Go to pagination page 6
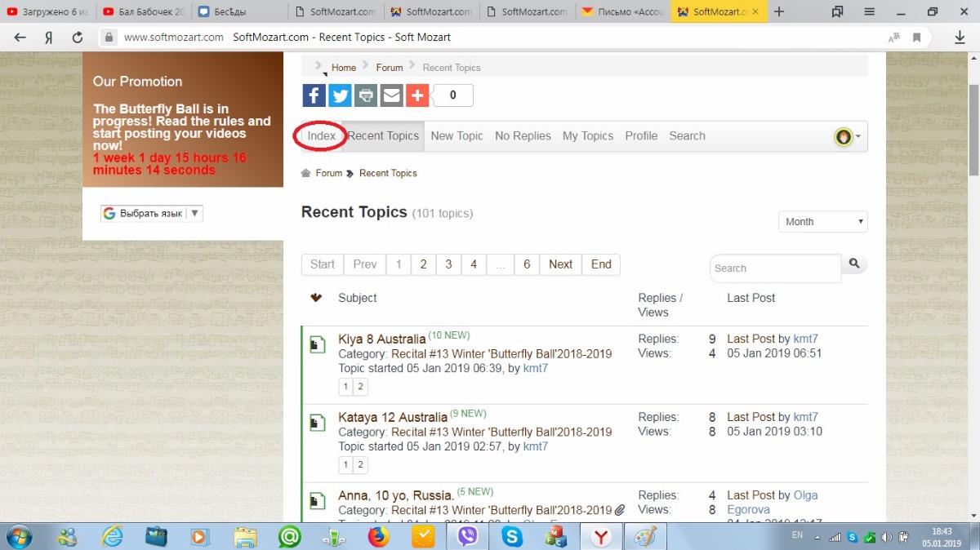The image size is (980, 550). (527, 264)
